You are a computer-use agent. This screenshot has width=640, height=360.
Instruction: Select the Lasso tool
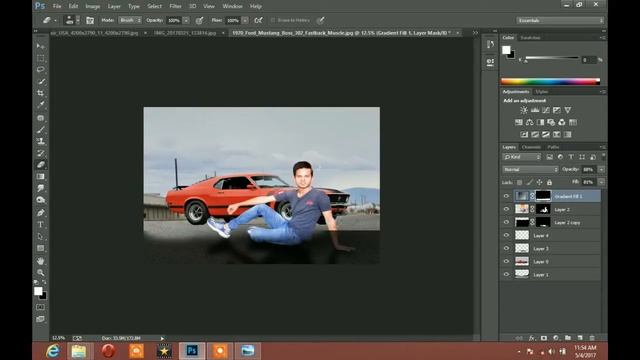40,69
